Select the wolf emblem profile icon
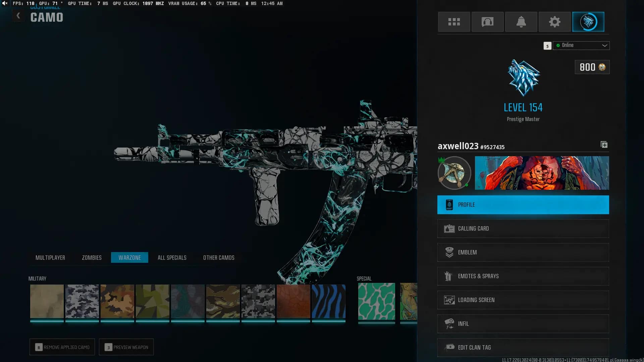Viewport: 644px width, 362px height. click(x=588, y=22)
